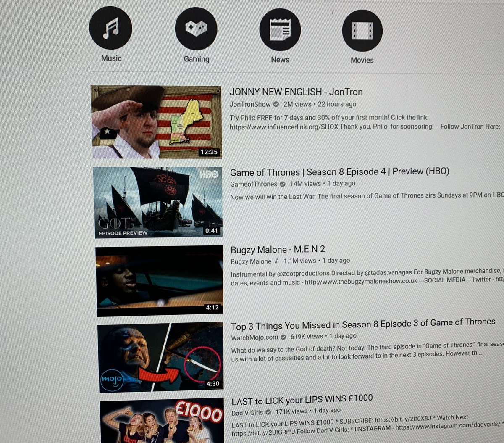The height and width of the screenshot is (443, 504).
Task: Open the Music category icon
Action: point(110,28)
